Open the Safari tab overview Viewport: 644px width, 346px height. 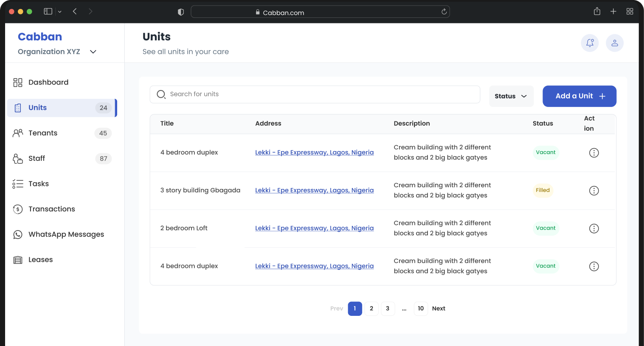pyautogui.click(x=630, y=11)
